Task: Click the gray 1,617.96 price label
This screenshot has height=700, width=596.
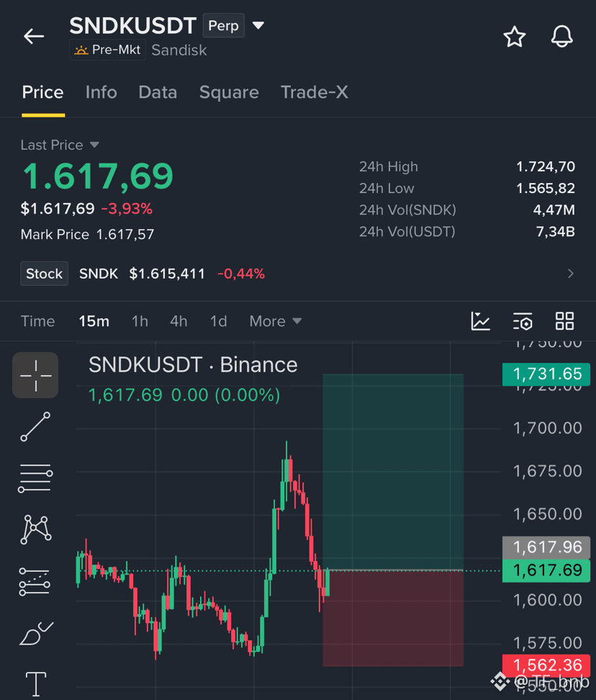Action: click(546, 547)
